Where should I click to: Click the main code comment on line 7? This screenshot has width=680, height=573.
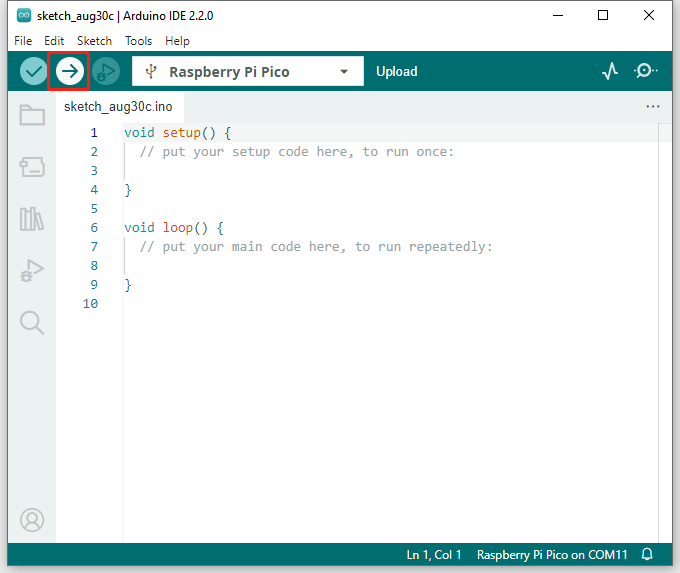click(316, 247)
